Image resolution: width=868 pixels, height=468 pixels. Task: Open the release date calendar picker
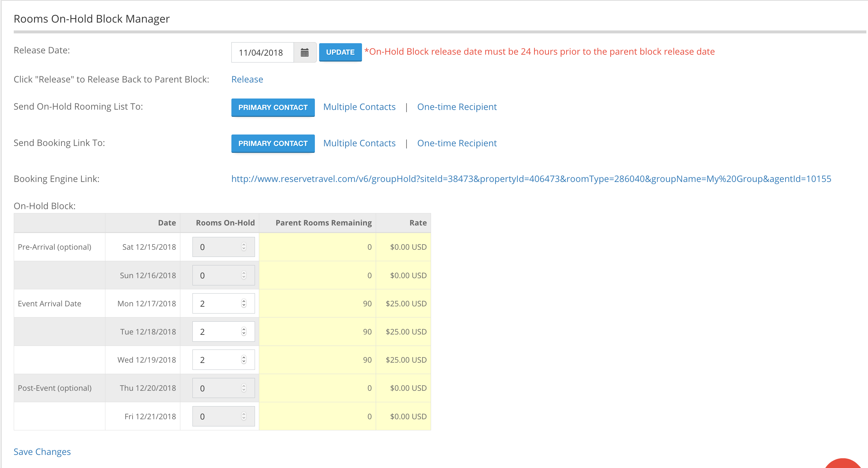[x=304, y=53]
